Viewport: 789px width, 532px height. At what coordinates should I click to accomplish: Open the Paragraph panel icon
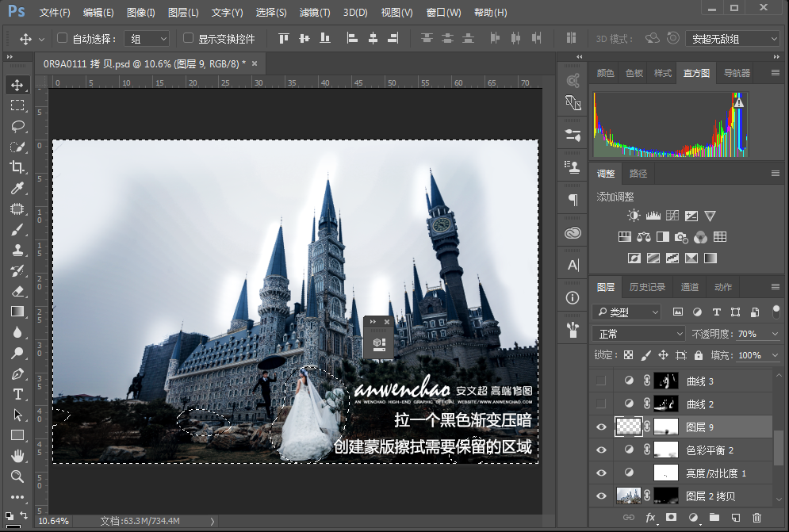coord(573,200)
